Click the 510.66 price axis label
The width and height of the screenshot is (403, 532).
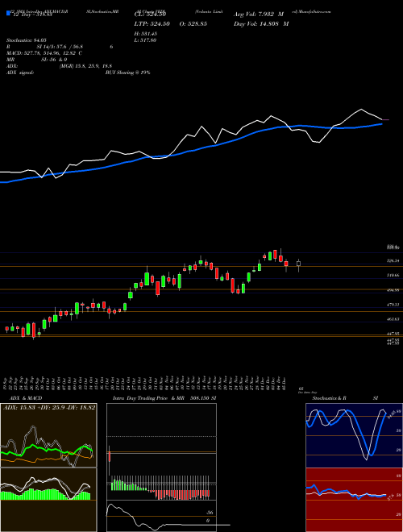pos(393,276)
